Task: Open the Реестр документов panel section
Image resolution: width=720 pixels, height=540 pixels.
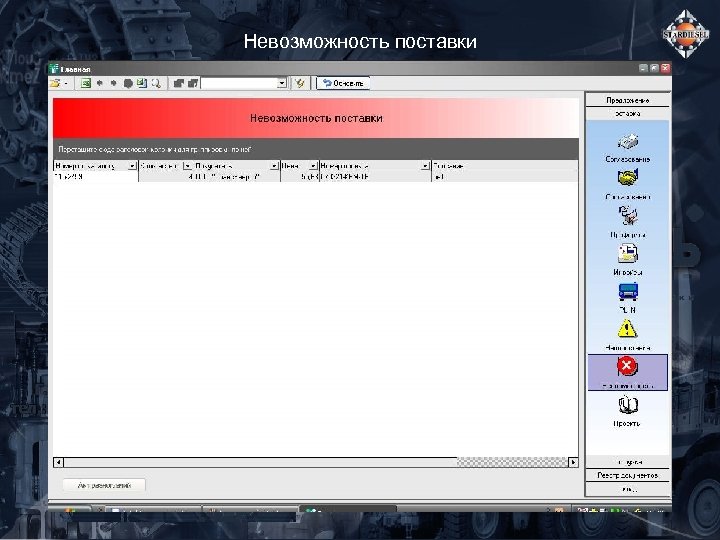Action: click(628, 475)
